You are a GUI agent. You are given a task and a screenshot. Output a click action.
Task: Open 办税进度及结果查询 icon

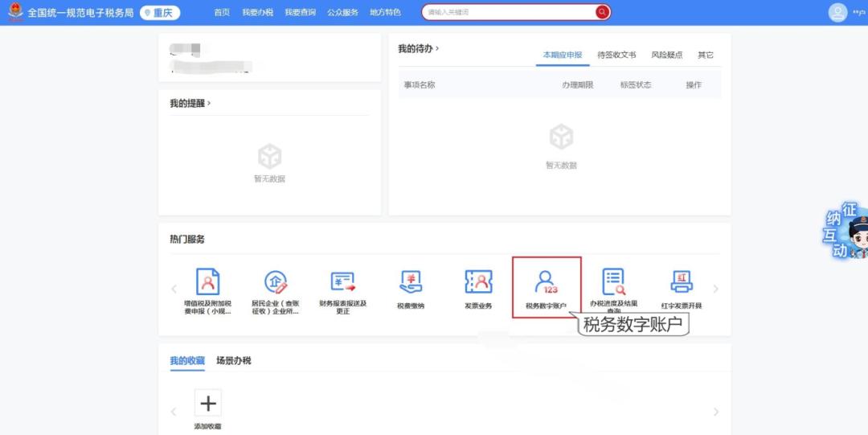click(x=613, y=283)
